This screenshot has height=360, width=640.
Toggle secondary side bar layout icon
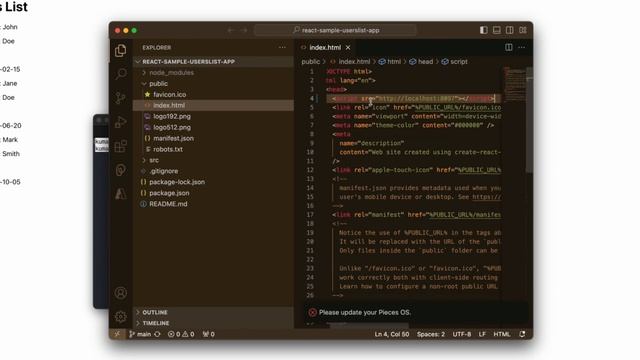pos(510,30)
